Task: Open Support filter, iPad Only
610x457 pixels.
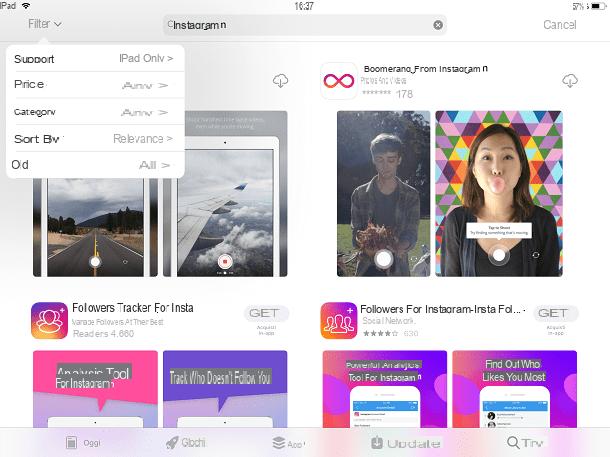Action: pyautogui.click(x=95, y=58)
